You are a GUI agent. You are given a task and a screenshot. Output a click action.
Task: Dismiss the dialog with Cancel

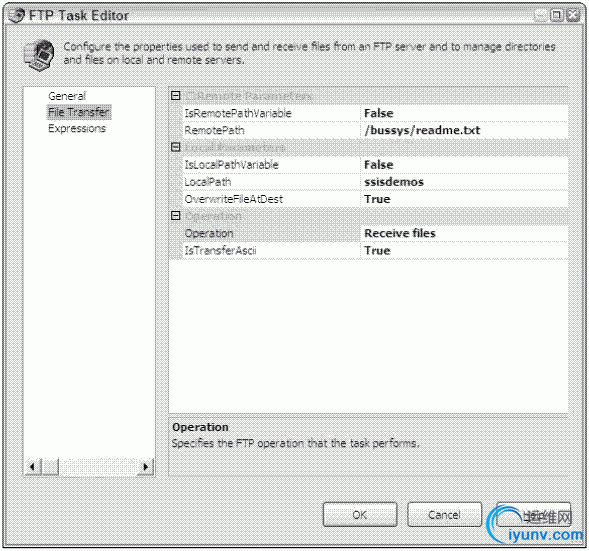coord(444,515)
